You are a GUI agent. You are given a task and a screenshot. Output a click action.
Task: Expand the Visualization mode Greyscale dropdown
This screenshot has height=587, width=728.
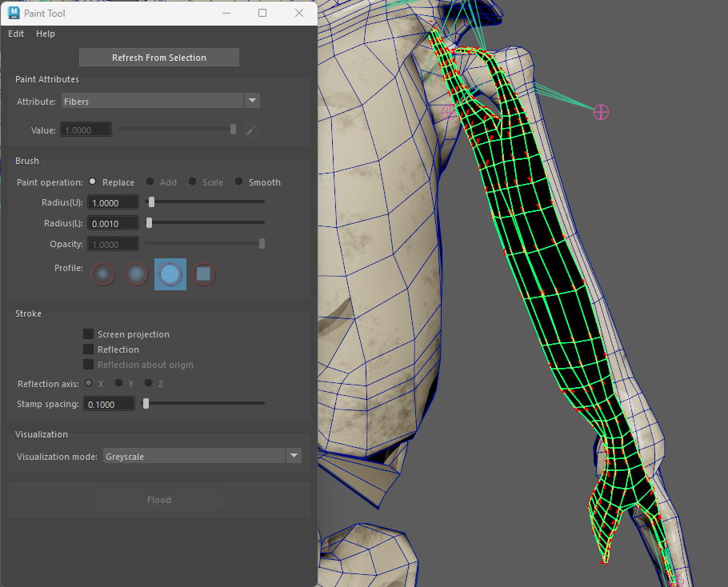[x=202, y=456]
